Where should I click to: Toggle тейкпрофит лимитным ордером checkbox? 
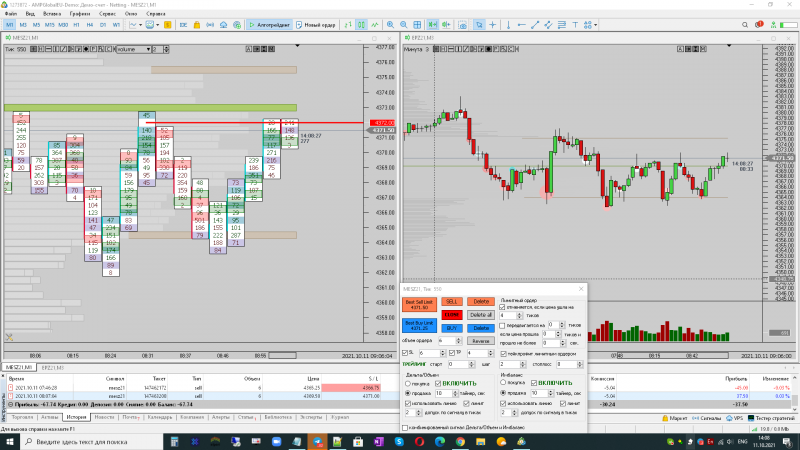[x=504, y=354]
